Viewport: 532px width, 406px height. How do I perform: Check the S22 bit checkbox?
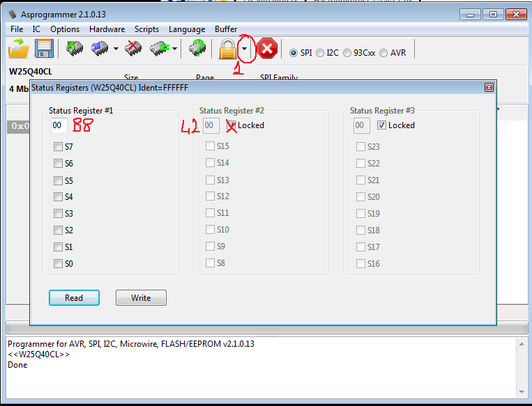360,164
